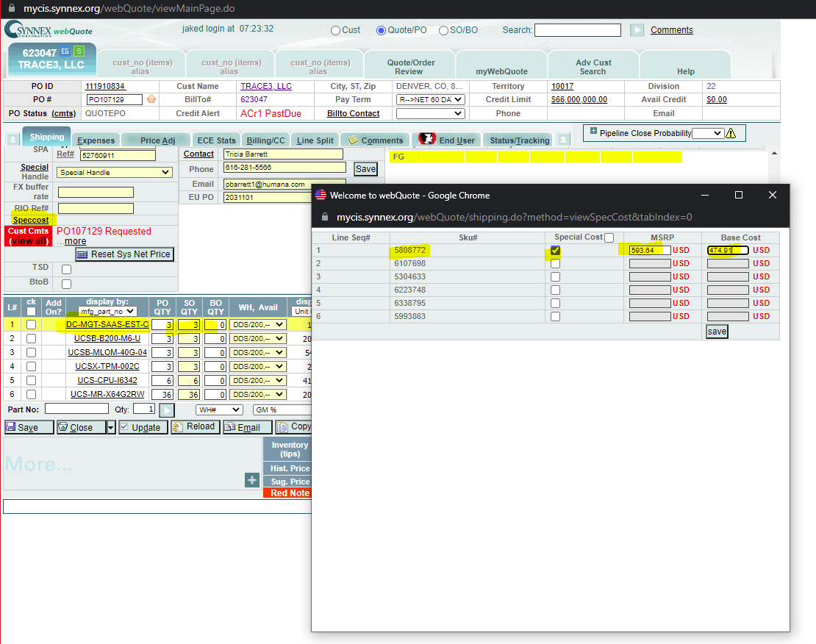Image resolution: width=816 pixels, height=644 pixels.
Task: Click the DC-MGT-SAAS-EST-C part link
Action: tap(107, 324)
